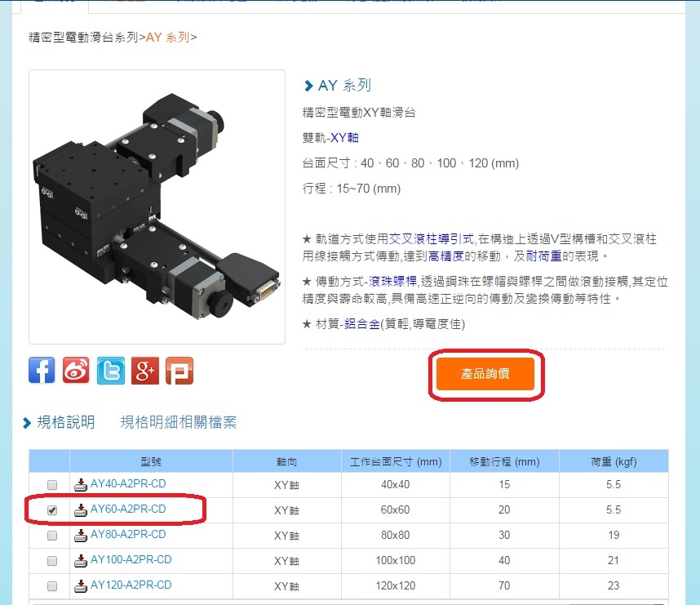Click the 移動行程 (mm) column header
This screenshot has height=605, width=700.
(x=504, y=461)
